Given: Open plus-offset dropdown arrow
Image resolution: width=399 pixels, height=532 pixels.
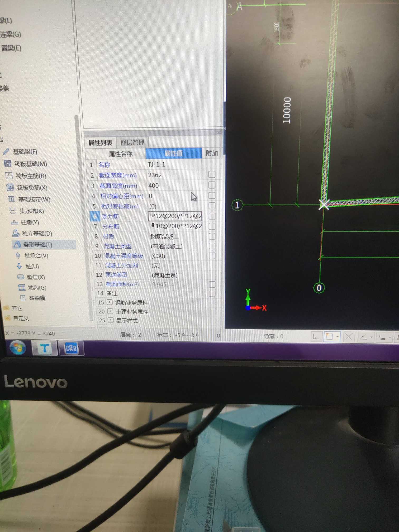Looking at the screenshot, I should coord(390,338).
